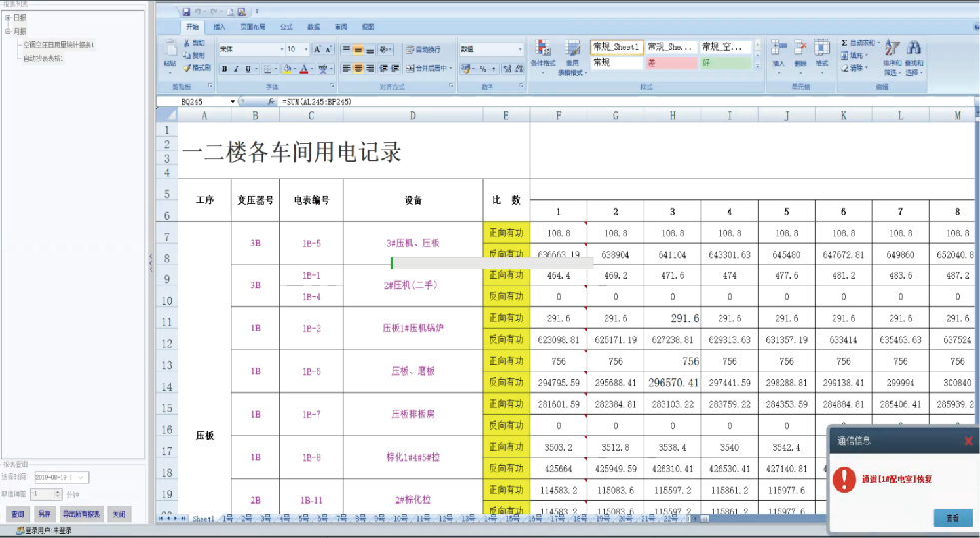Click the Sort and Filter funnel icon
Viewport: 980px width, 538px height.
click(892, 48)
